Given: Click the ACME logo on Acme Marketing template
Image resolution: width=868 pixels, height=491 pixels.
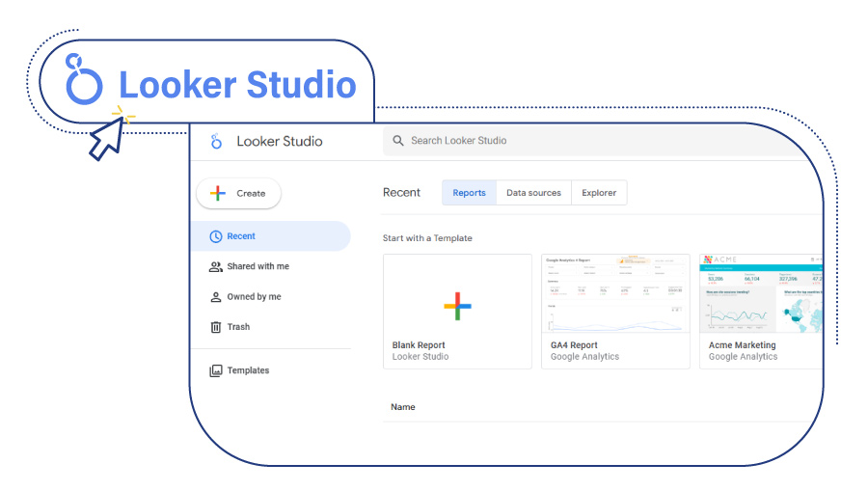Looking at the screenshot, I should point(719,259).
